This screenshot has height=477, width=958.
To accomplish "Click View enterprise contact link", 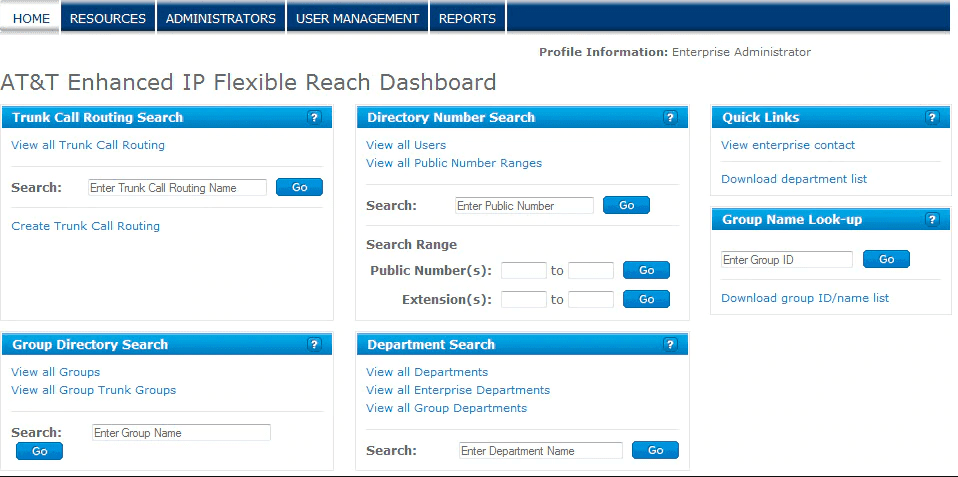I will [x=788, y=145].
